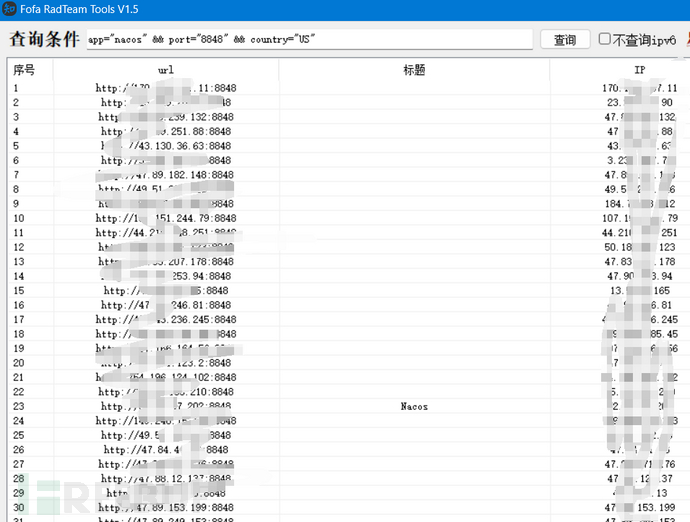Click row 14 IP cell starting with 47.90
This screenshot has width=690, height=522.
coord(639,276)
